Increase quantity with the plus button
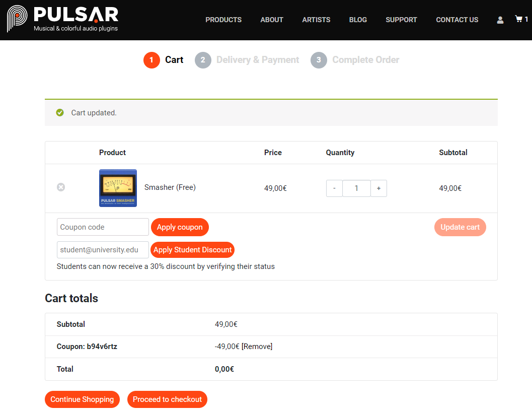The height and width of the screenshot is (413, 532). tap(378, 188)
